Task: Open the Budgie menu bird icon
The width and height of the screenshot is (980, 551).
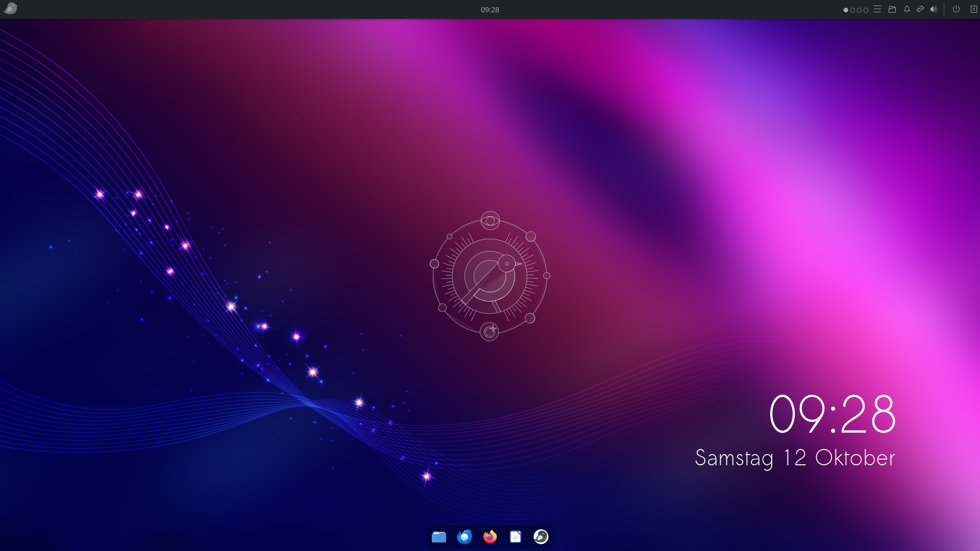Action: click(x=10, y=9)
